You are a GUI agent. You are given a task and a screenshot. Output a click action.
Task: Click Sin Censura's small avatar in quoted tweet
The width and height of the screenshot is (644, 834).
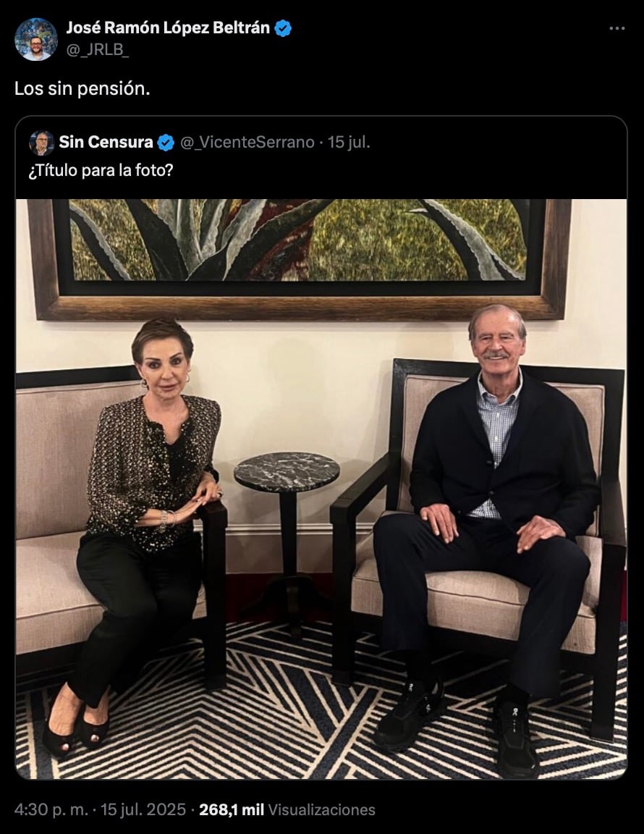pos(41,143)
